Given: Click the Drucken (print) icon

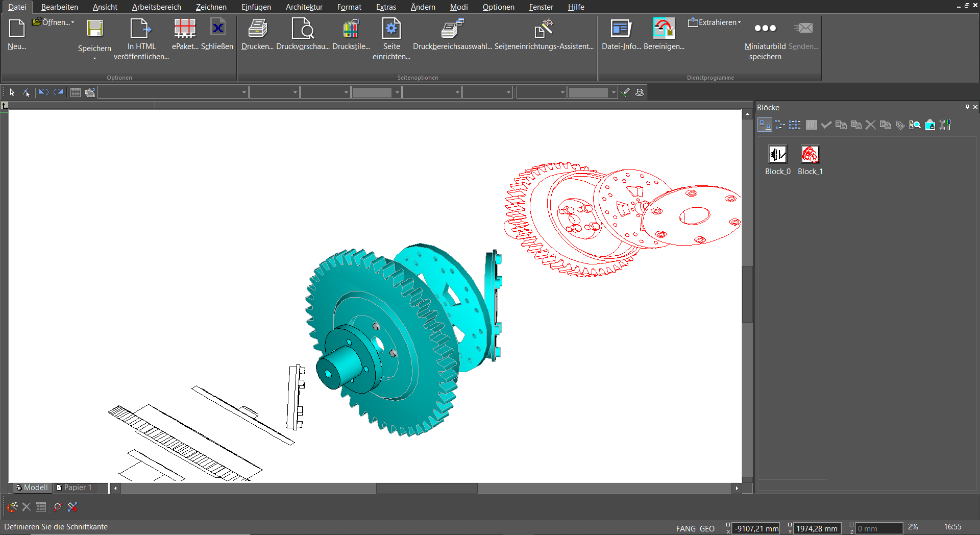Looking at the screenshot, I should coord(257,29).
